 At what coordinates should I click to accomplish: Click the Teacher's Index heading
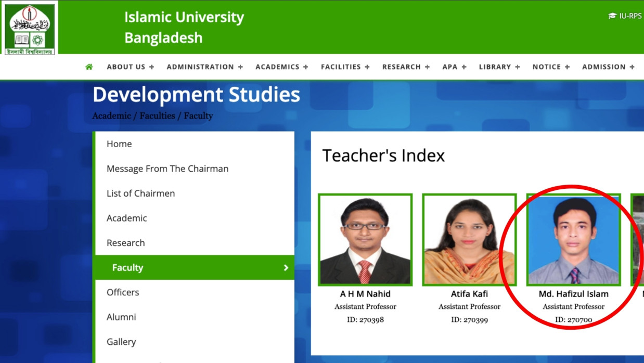click(383, 155)
